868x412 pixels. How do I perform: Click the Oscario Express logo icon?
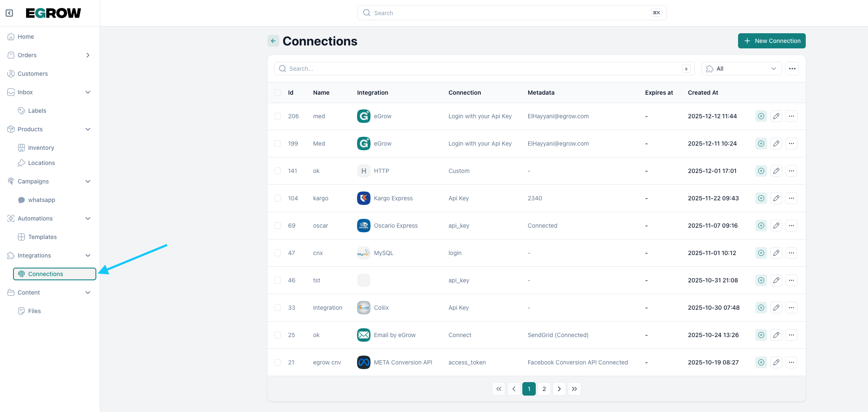(x=364, y=226)
